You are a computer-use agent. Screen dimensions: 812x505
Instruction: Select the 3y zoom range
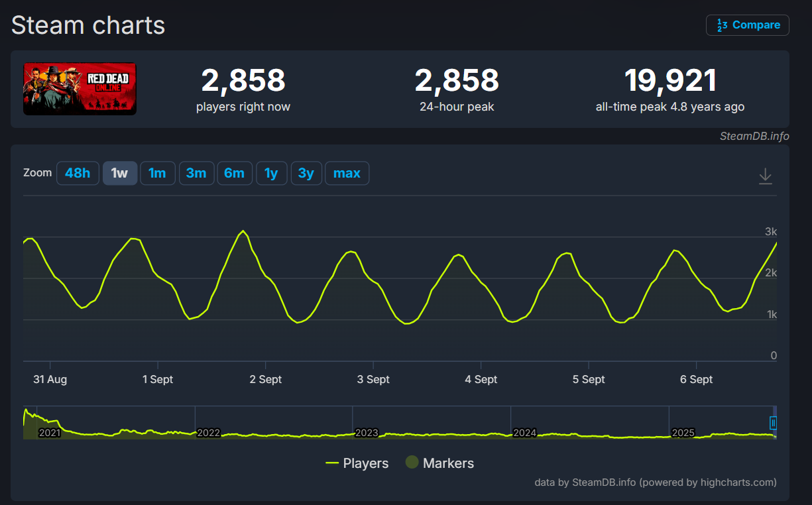pos(306,173)
